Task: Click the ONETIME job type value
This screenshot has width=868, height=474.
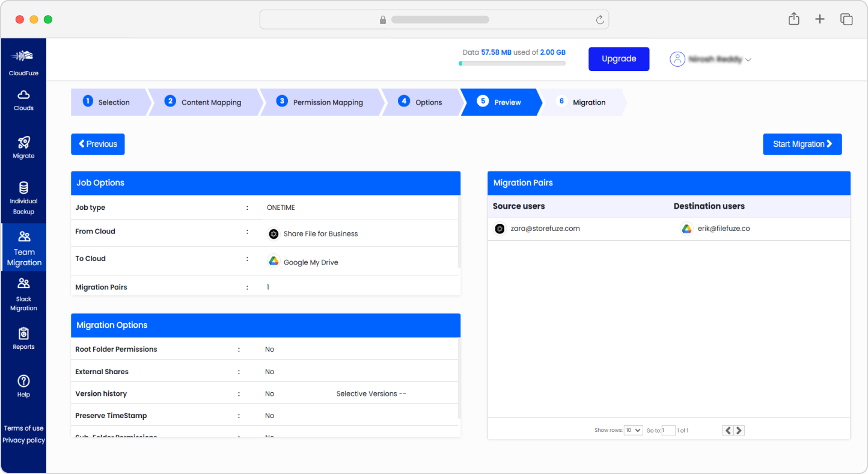Action: point(281,208)
